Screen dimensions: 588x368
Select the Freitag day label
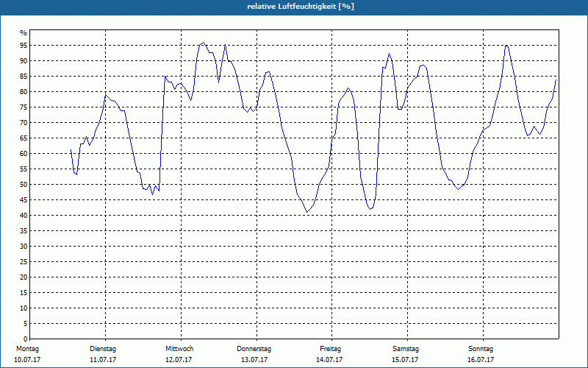(330, 349)
